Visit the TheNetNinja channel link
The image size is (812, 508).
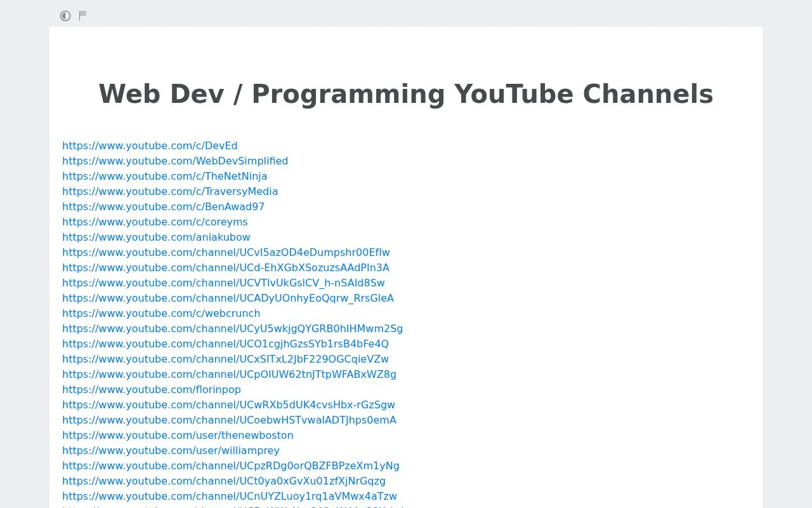165,176
